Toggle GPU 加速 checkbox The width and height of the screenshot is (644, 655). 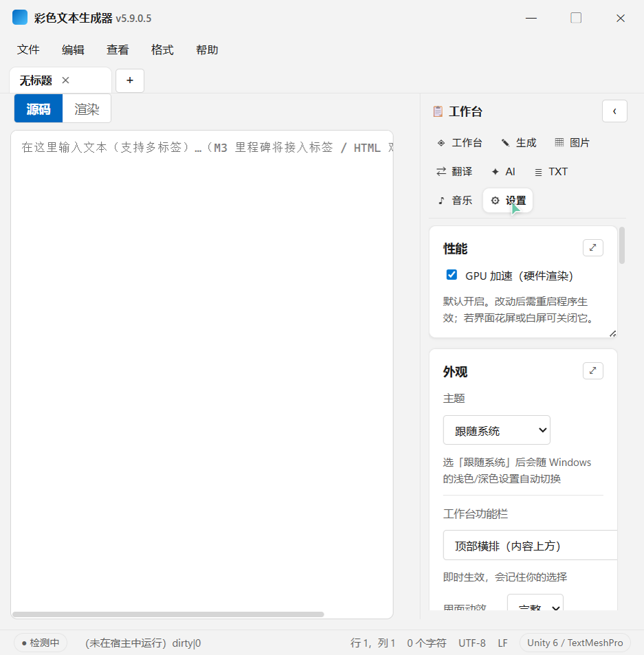[452, 274]
